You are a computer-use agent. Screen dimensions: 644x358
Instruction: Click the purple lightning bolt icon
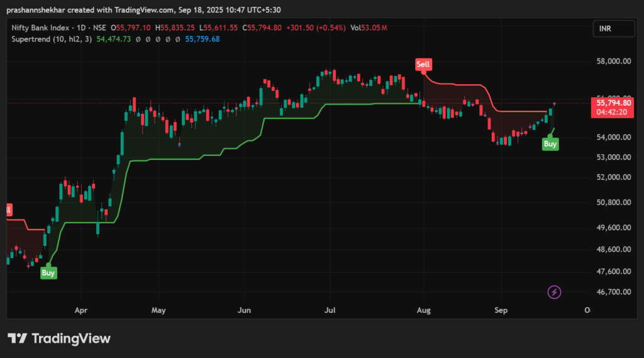(x=554, y=292)
